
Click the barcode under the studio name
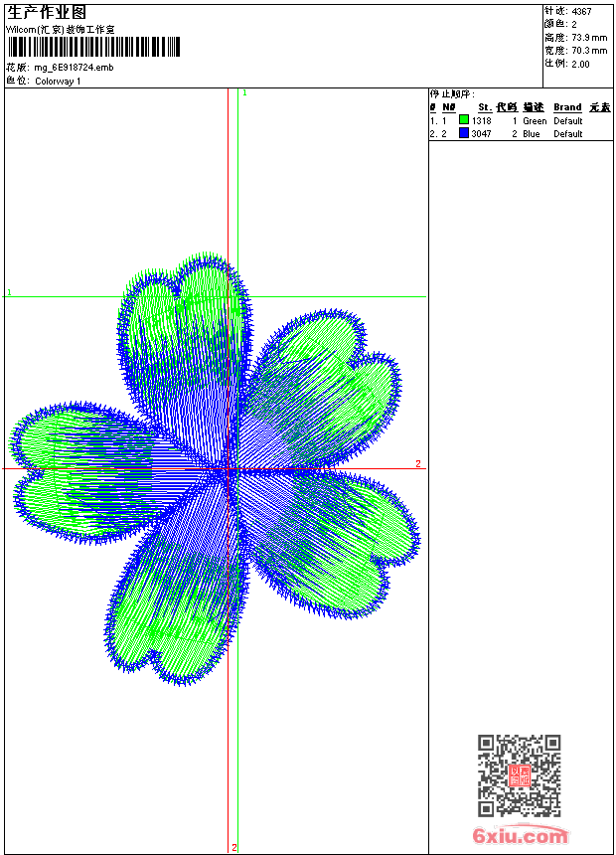pos(93,47)
